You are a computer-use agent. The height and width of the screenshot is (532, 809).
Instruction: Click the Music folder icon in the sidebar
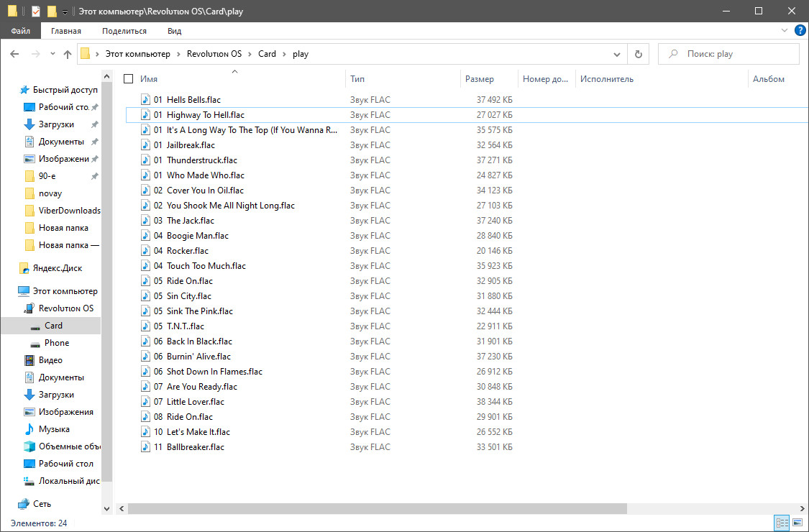29,429
